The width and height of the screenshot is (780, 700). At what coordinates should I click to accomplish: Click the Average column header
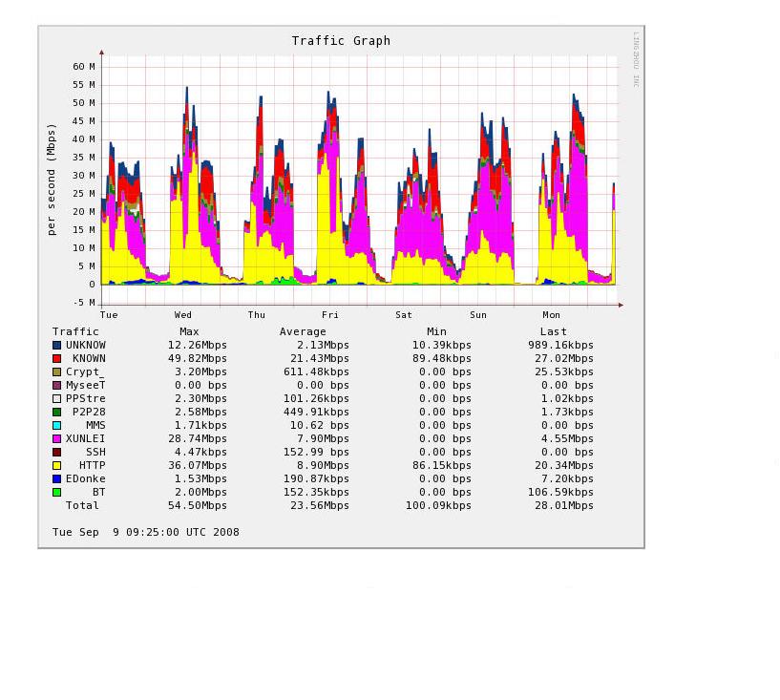303,332
